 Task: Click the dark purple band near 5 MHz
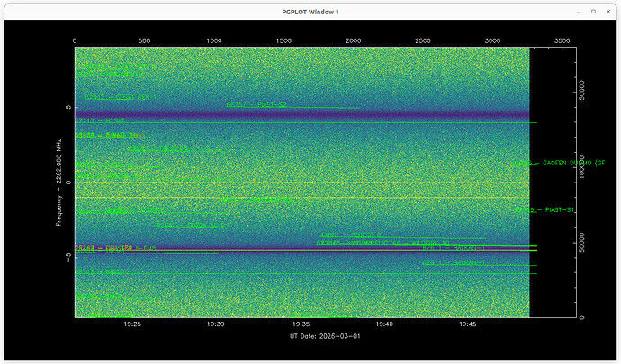point(301,116)
